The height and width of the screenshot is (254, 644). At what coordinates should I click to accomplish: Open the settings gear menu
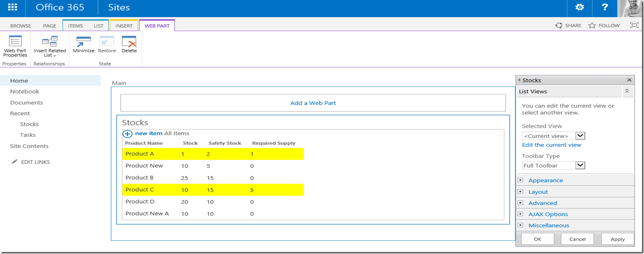579,8
